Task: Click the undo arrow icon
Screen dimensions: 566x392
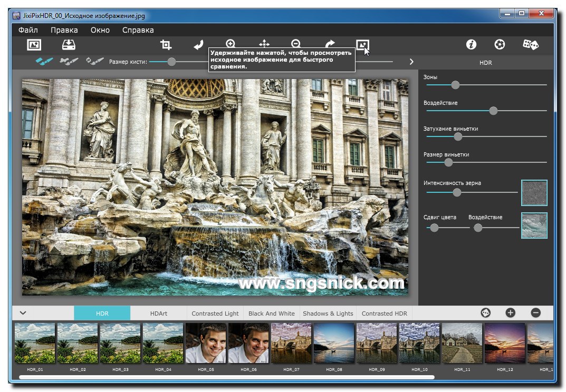Action: pos(198,45)
